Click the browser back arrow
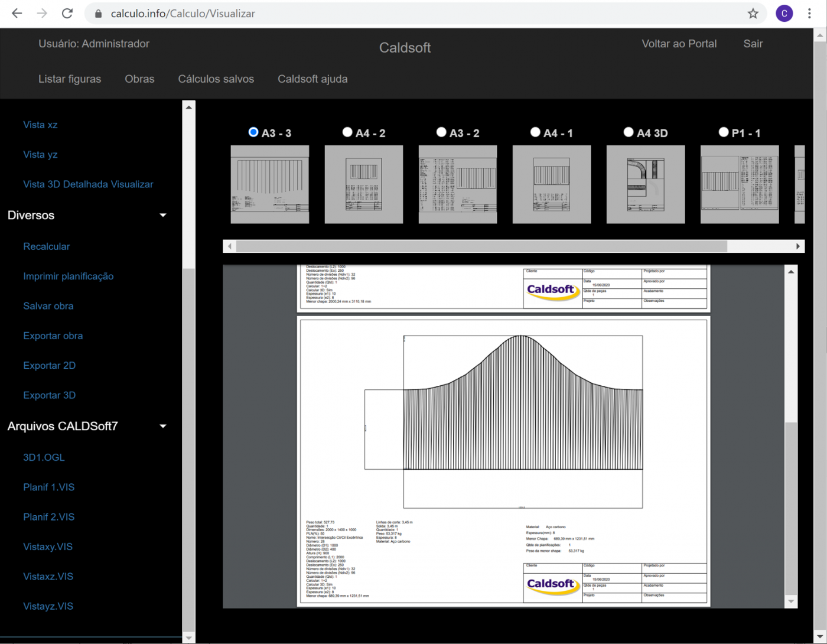 click(x=17, y=14)
